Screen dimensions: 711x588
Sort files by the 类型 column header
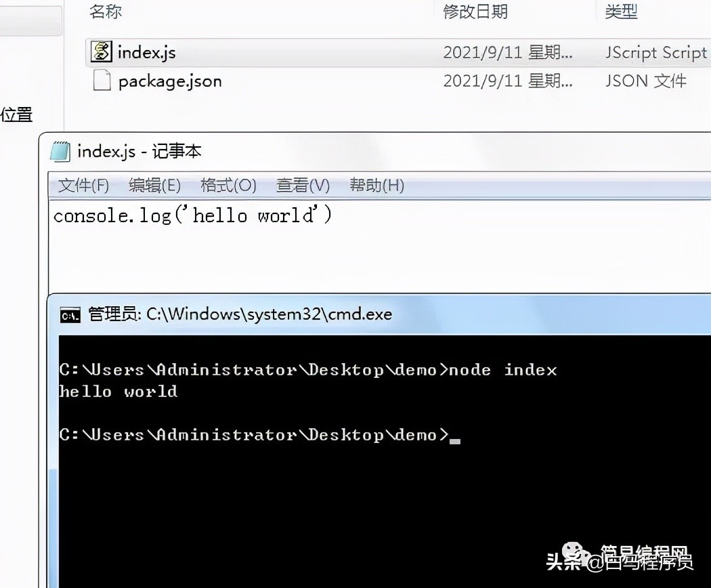pyautogui.click(x=621, y=12)
